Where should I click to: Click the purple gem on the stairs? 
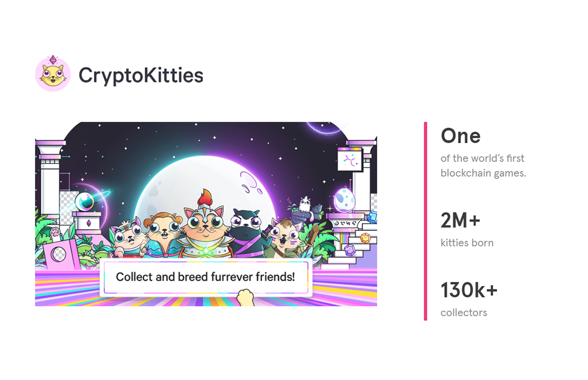[350, 250]
